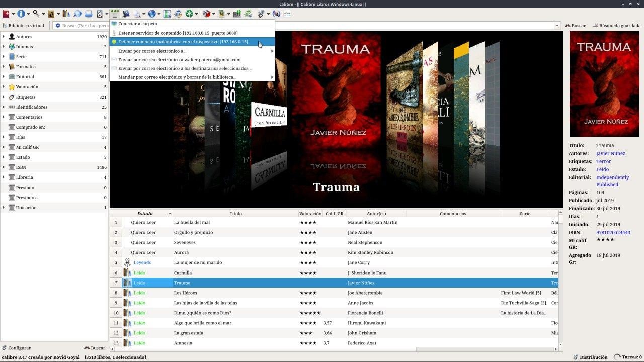Click the 'abck' plugin toolbar icon

point(287,14)
